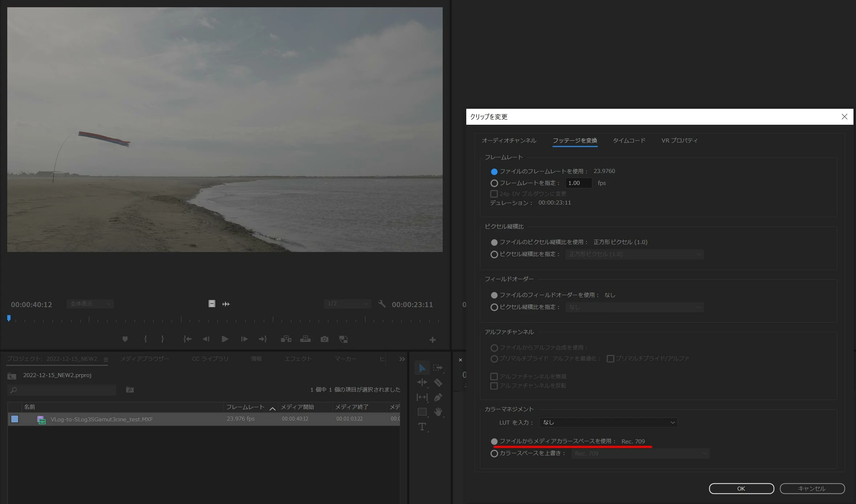Select the Ripple Edit tool
The image size is (856, 504).
coord(422,383)
